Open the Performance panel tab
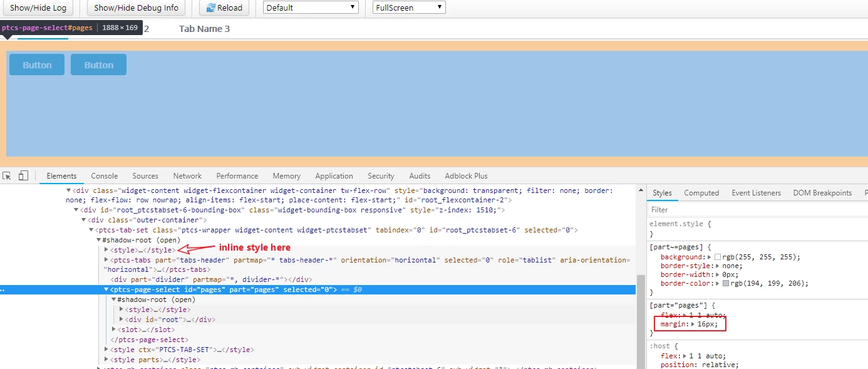 pyautogui.click(x=237, y=176)
